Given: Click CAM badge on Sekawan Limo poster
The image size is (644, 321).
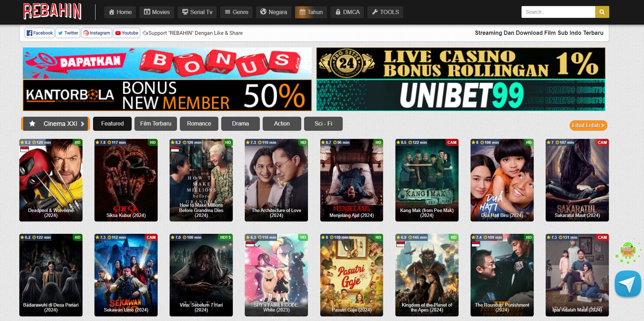Looking at the screenshot, I should point(151,237).
